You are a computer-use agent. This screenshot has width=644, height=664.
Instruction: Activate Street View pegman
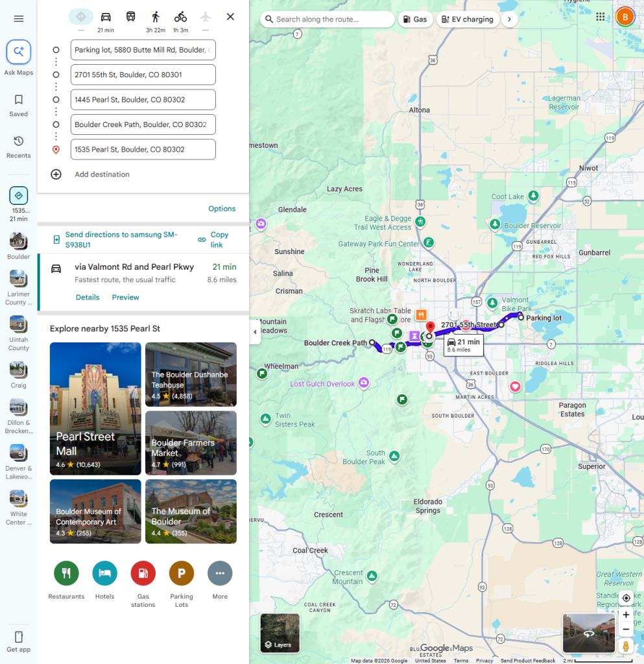point(626,646)
